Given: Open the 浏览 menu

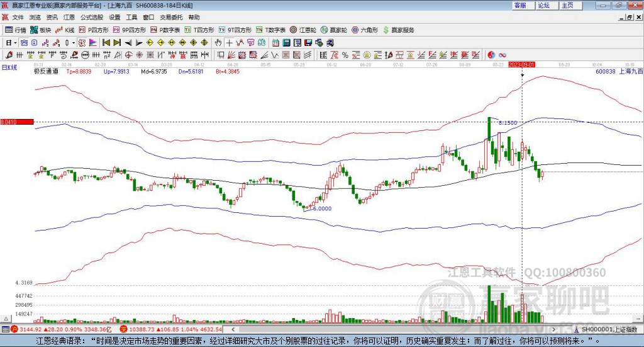Looking at the screenshot, I should (35, 17).
